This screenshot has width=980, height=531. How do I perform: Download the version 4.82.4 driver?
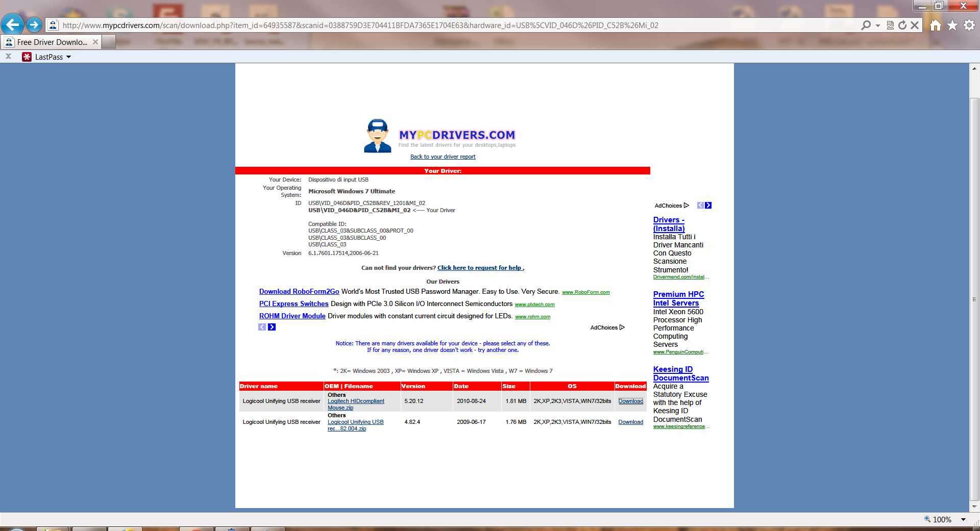(x=630, y=422)
